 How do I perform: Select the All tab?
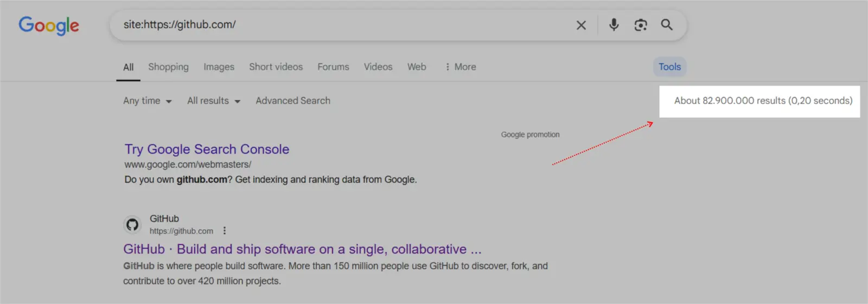128,67
